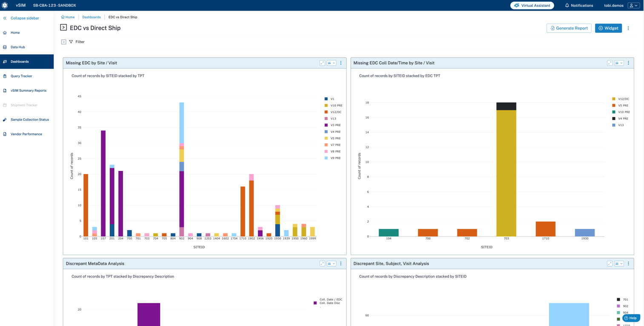644x326 pixels.
Task: Expand the Missing EDC by Site widget to fullscreen
Action: [322, 63]
